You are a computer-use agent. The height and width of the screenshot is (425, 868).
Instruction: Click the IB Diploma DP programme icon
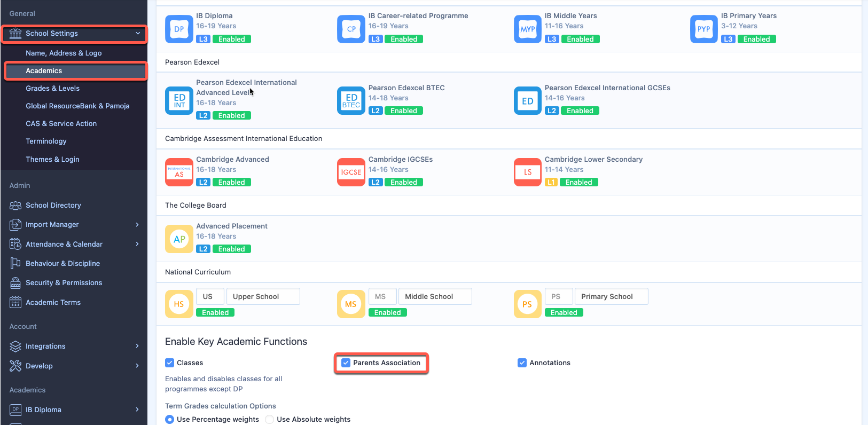179,29
